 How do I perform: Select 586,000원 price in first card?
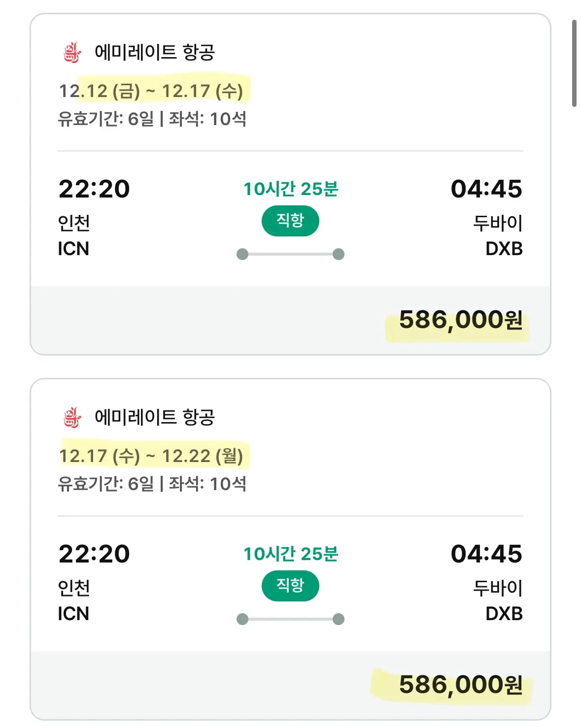(460, 320)
